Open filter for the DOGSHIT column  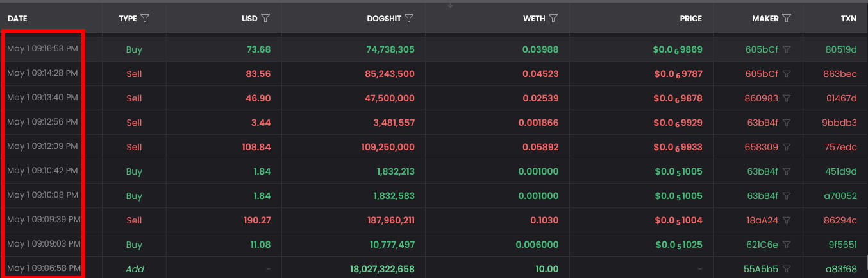[x=409, y=19]
